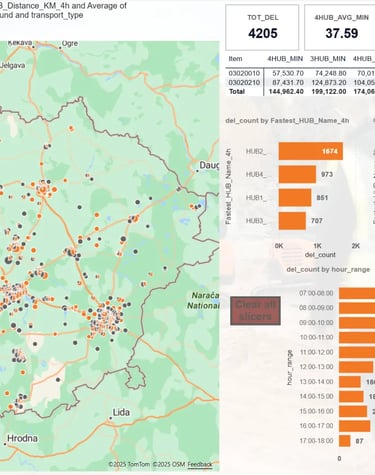The image size is (375, 475).
Task: Select the HUB1_ bar with 851 deliveries
Action: [x=295, y=198]
